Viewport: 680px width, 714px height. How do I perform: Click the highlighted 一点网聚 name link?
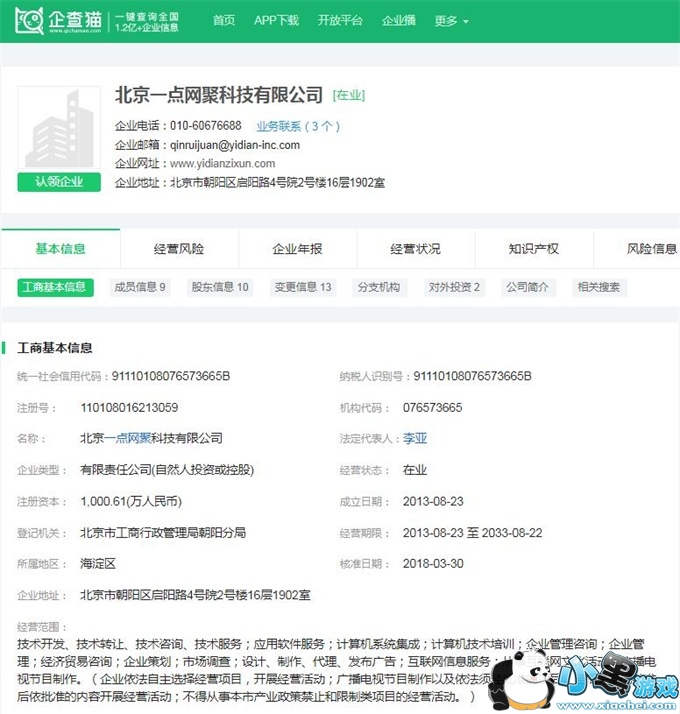[x=128, y=439]
